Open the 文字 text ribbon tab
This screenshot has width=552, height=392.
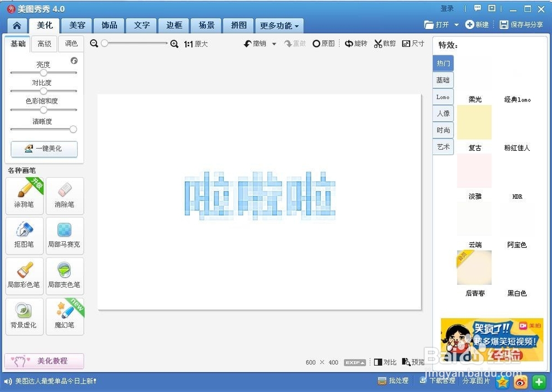click(x=141, y=25)
